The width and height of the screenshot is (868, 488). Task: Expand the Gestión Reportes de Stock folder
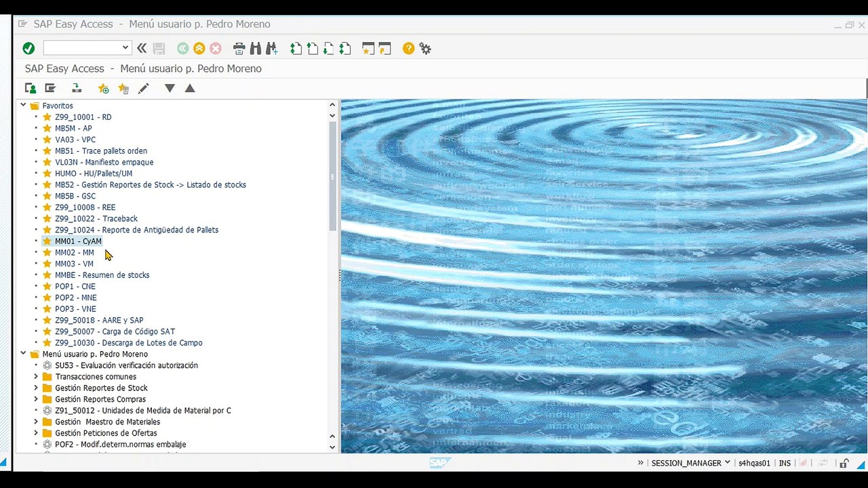[x=36, y=388]
